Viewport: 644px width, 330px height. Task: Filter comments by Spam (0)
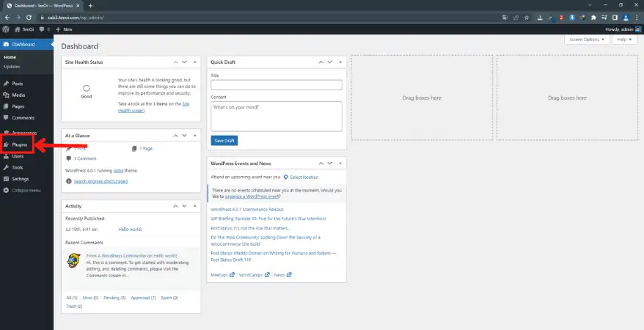pos(169,298)
